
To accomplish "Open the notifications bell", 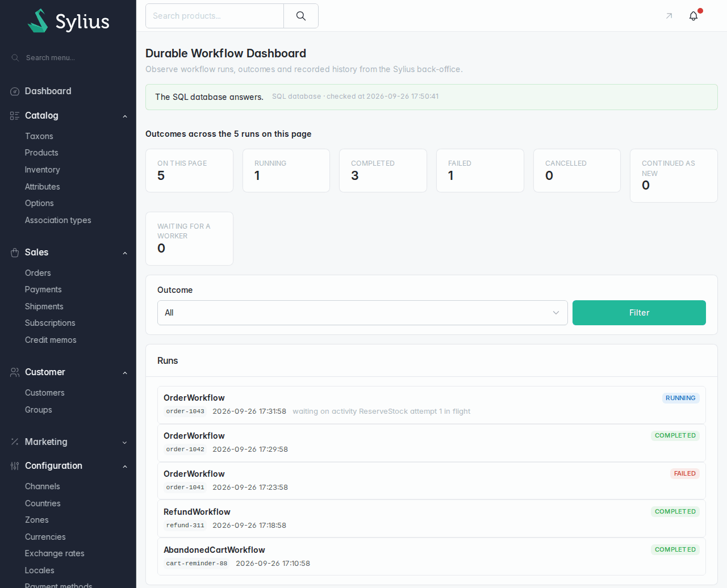I will (693, 16).
